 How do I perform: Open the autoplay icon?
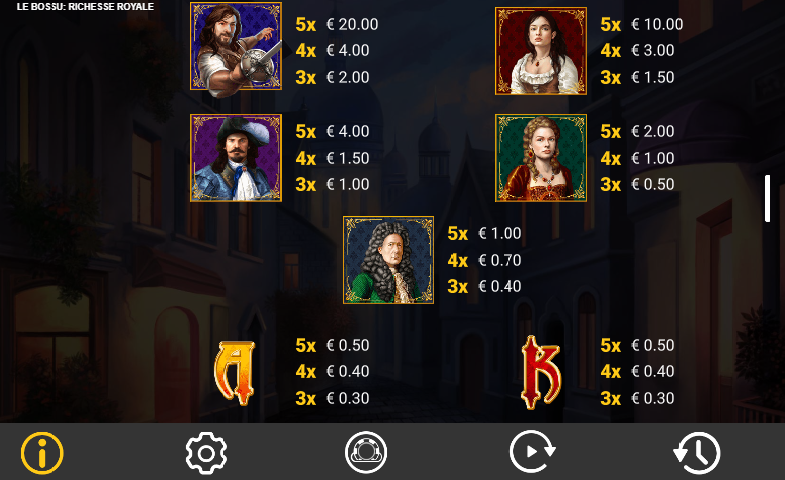(532, 451)
